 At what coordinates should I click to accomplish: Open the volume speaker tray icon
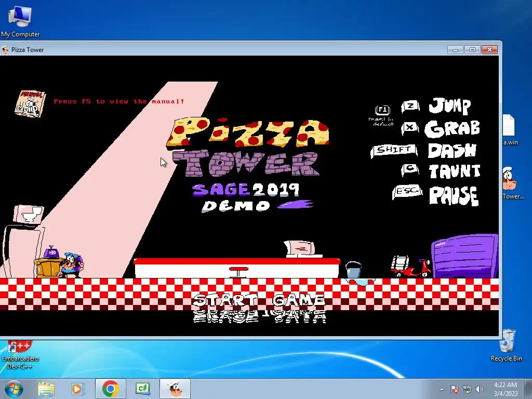[x=480, y=389]
